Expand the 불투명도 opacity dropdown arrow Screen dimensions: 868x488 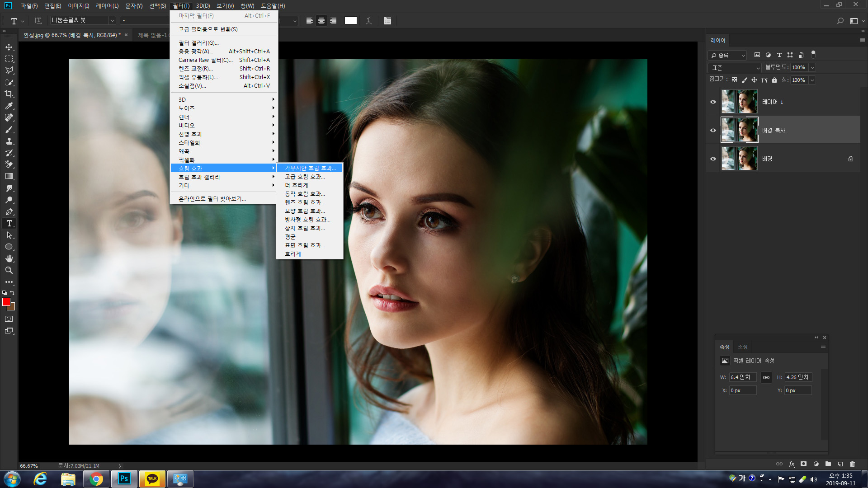coord(812,68)
